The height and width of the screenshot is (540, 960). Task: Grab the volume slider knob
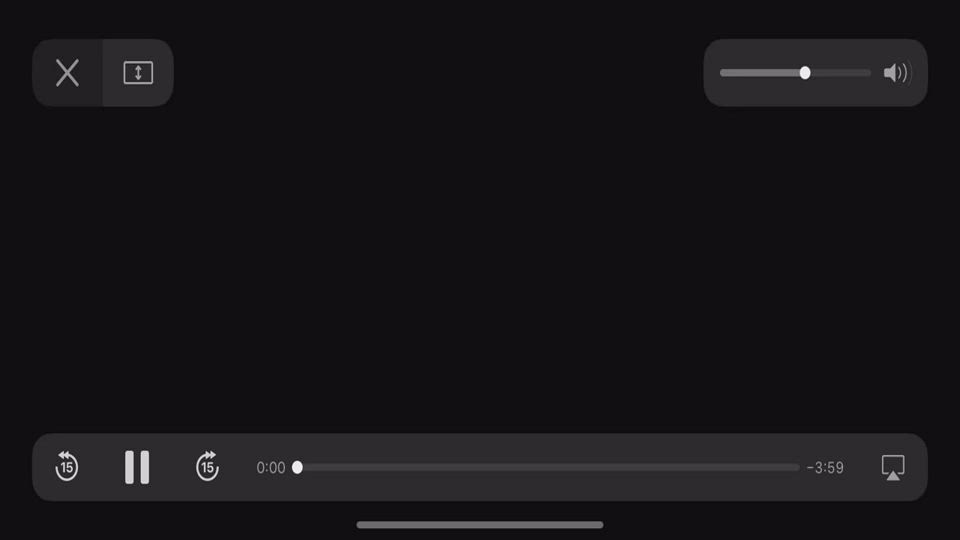(x=805, y=73)
